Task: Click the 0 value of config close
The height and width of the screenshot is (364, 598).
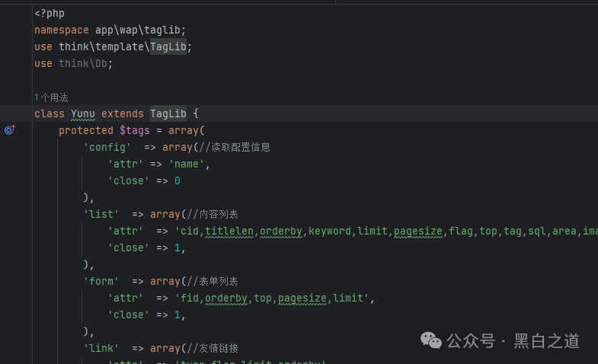Action: 177,180
